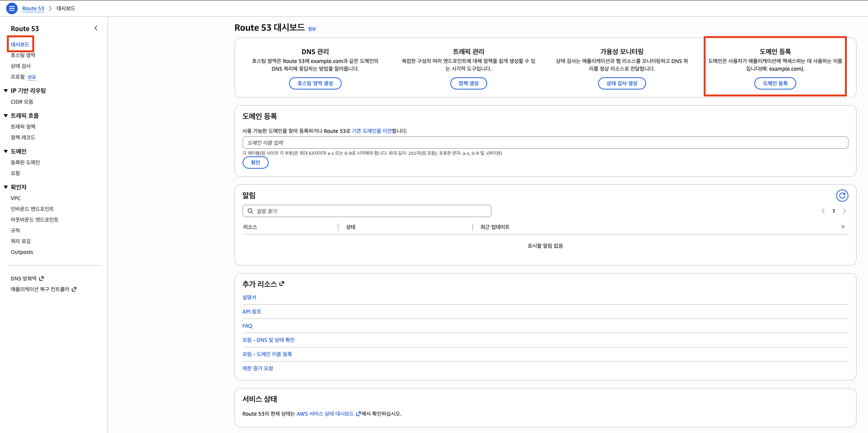
Task: Click the 호스팅 영역 생성 button
Action: (x=315, y=83)
